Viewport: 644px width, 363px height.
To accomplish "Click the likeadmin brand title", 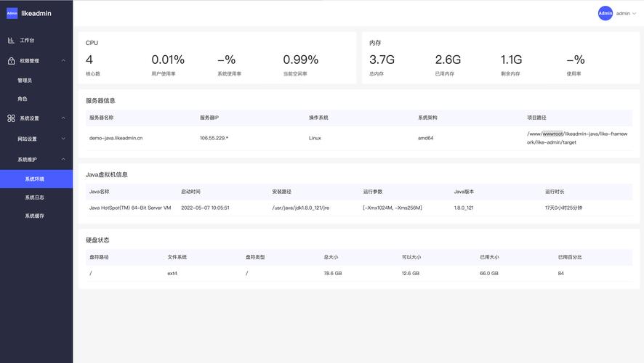I will [36, 13].
